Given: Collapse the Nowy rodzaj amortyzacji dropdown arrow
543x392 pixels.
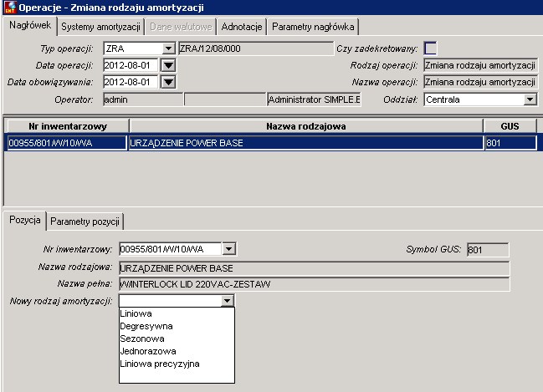Looking at the screenshot, I should pos(227,301).
